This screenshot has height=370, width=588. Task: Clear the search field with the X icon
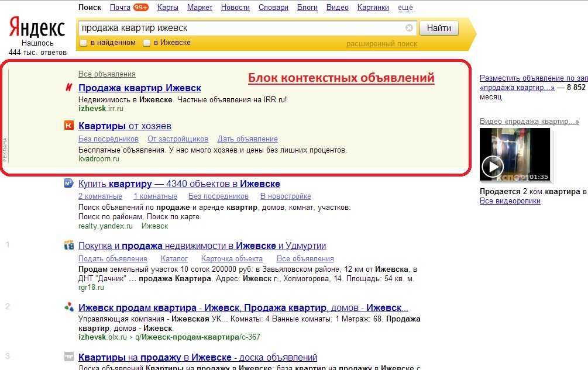point(409,27)
